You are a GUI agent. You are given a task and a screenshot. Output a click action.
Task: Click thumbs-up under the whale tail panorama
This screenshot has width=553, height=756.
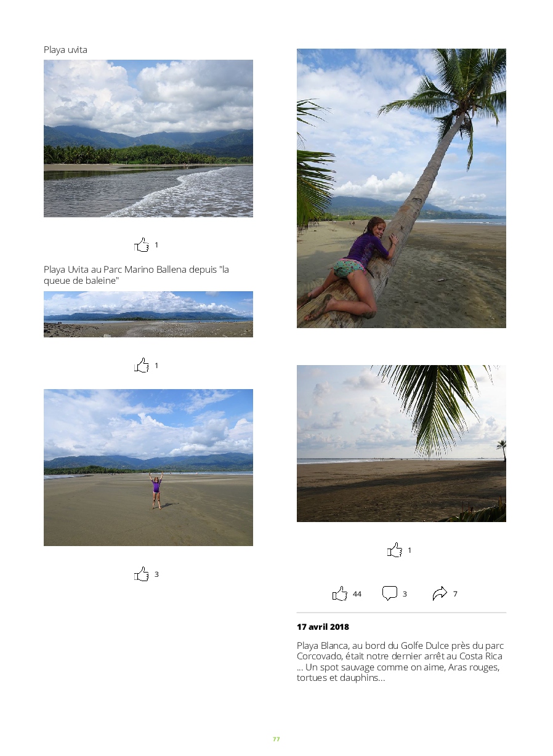[142, 366]
